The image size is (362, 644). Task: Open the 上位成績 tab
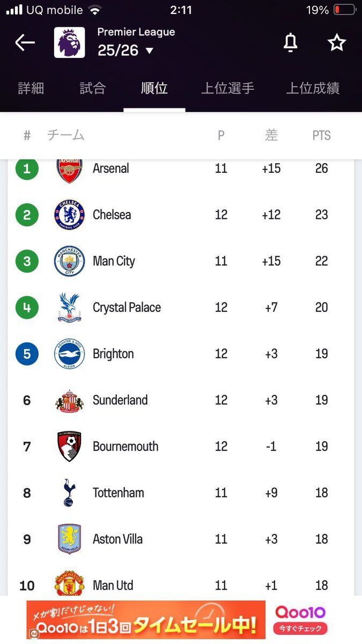tap(313, 89)
